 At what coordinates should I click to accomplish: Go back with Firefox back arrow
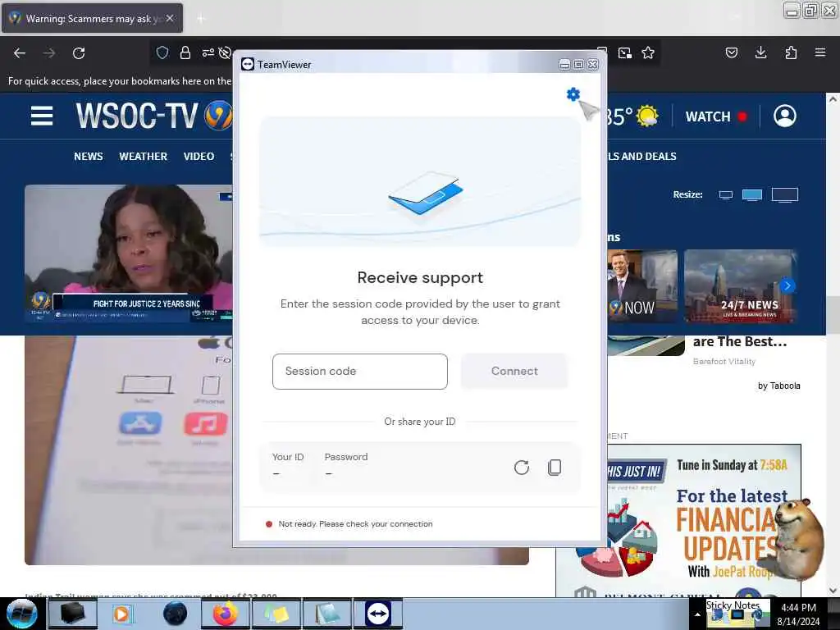click(20, 53)
